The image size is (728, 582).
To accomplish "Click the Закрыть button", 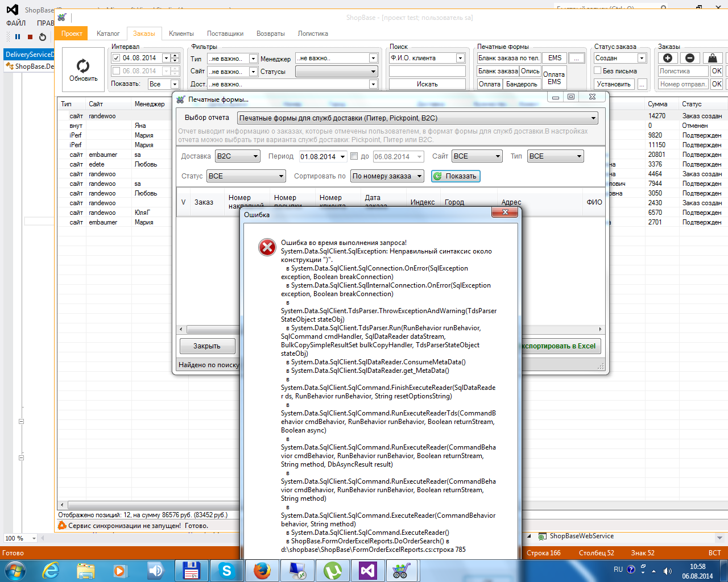I will (x=207, y=346).
